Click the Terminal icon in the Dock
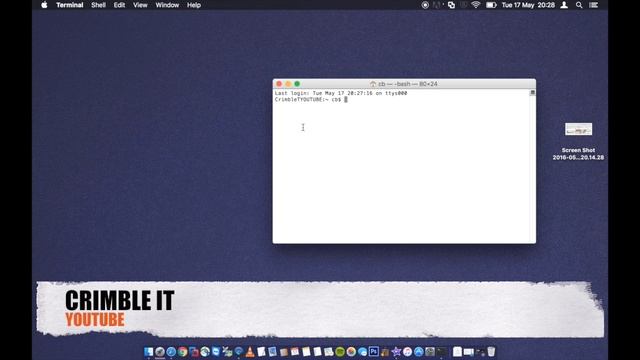Screen dimensions: 640x360 442,351
